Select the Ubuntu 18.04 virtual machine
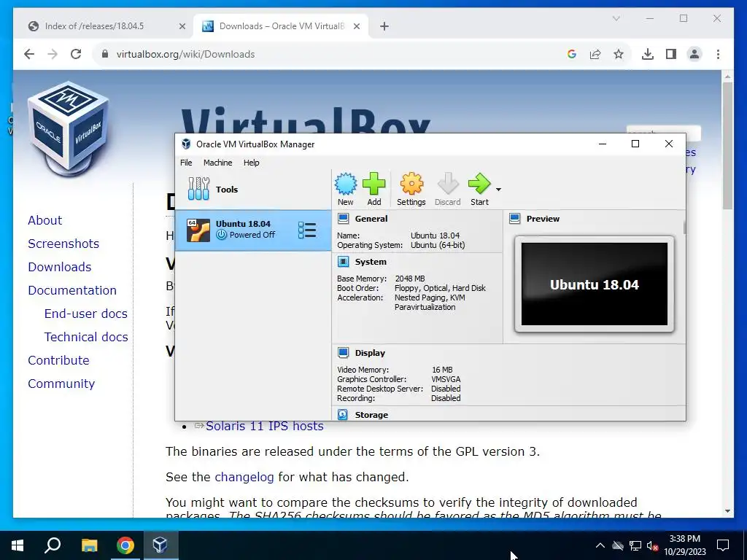The width and height of the screenshot is (747, 560). pyautogui.click(x=253, y=230)
